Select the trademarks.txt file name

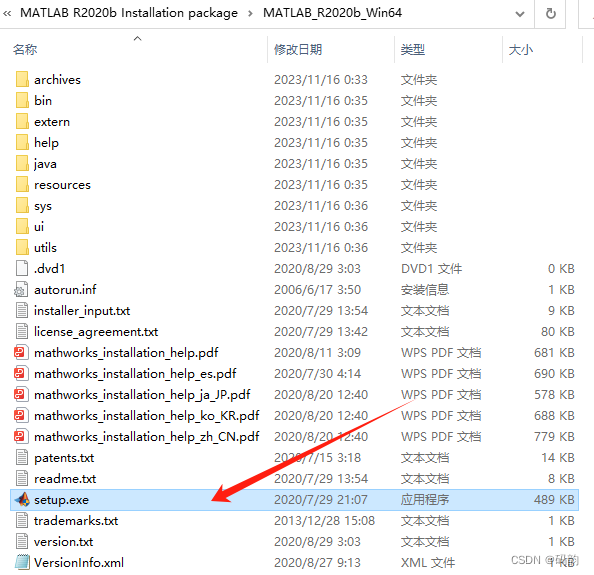click(x=76, y=521)
